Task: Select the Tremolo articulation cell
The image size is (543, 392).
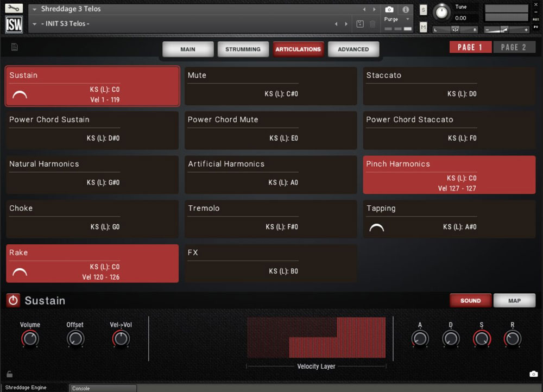Action: [x=271, y=219]
